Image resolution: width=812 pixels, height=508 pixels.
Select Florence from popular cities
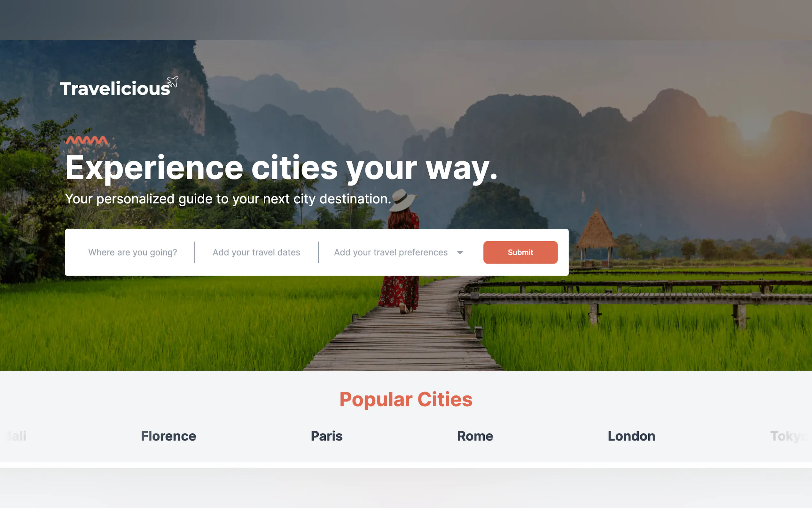coord(168,436)
